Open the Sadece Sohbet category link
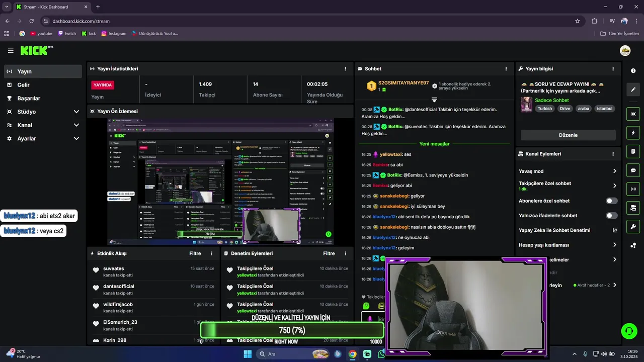 pyautogui.click(x=552, y=101)
